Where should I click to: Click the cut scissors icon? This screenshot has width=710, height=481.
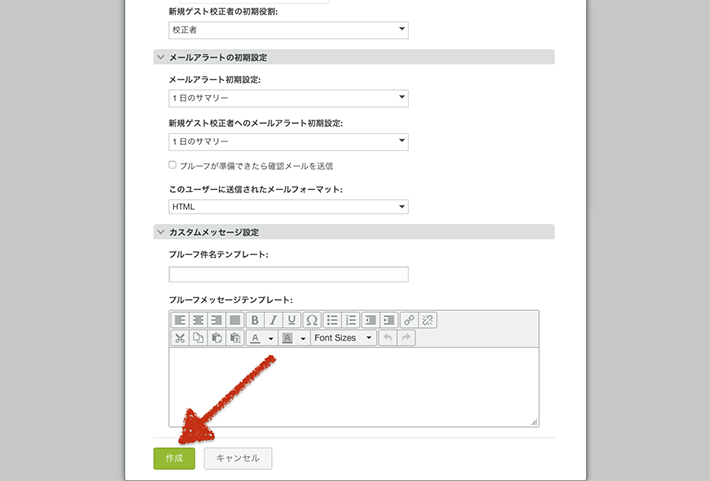coord(179,338)
